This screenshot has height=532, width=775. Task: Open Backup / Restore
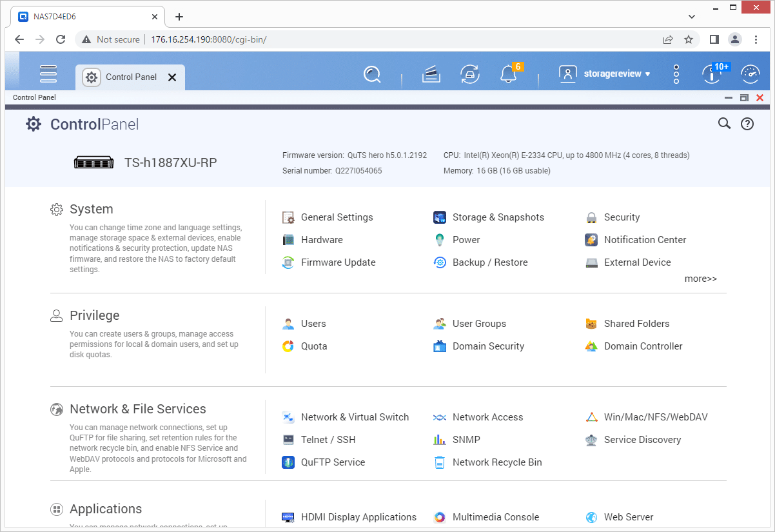[x=480, y=262]
